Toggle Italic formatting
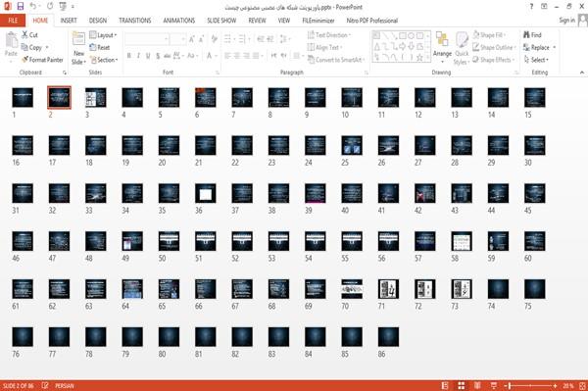The height and width of the screenshot is (391, 588). (x=138, y=56)
